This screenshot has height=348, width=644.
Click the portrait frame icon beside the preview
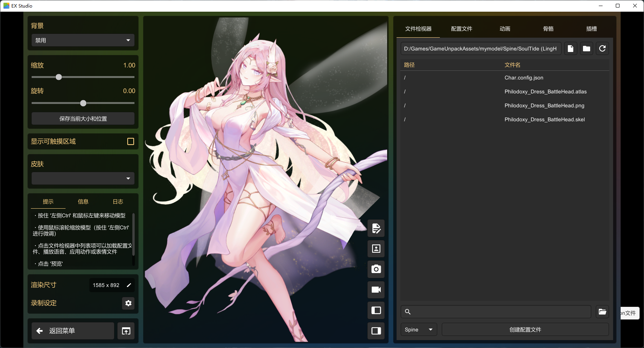click(x=376, y=249)
